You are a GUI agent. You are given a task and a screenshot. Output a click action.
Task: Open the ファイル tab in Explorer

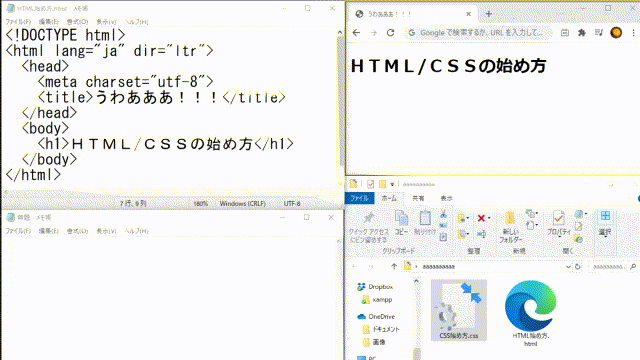pos(360,198)
